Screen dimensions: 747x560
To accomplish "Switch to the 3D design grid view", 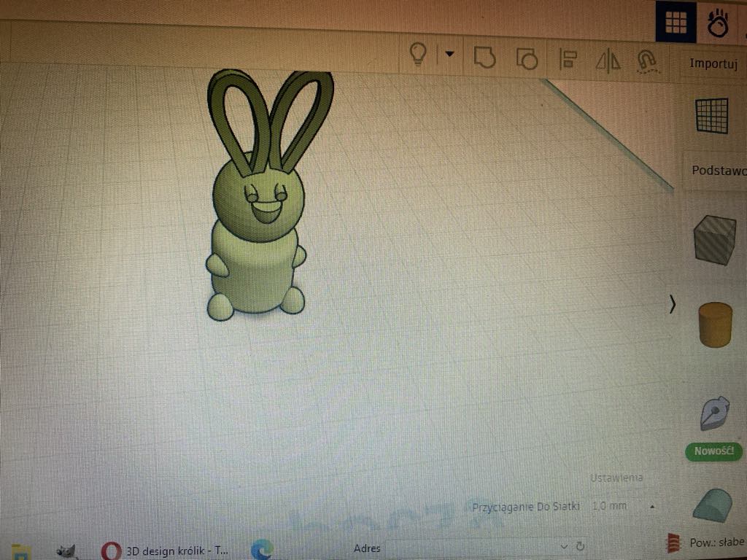I will point(676,22).
